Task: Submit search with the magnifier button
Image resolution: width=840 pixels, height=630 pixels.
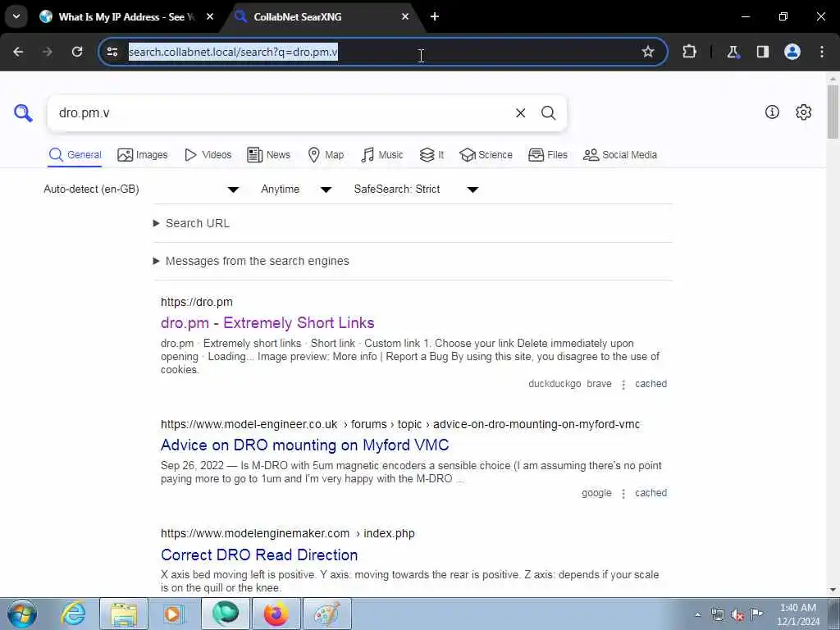Action: coord(548,113)
